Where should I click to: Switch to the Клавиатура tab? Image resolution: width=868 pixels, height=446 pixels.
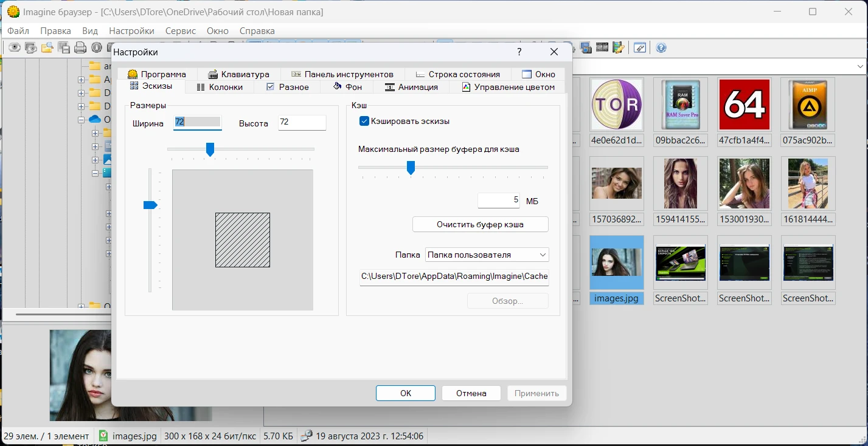point(238,74)
